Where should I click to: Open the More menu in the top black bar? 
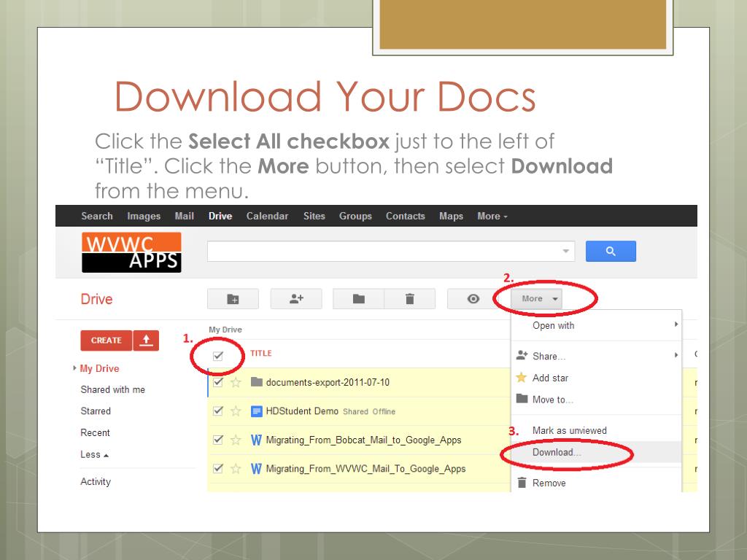click(492, 216)
